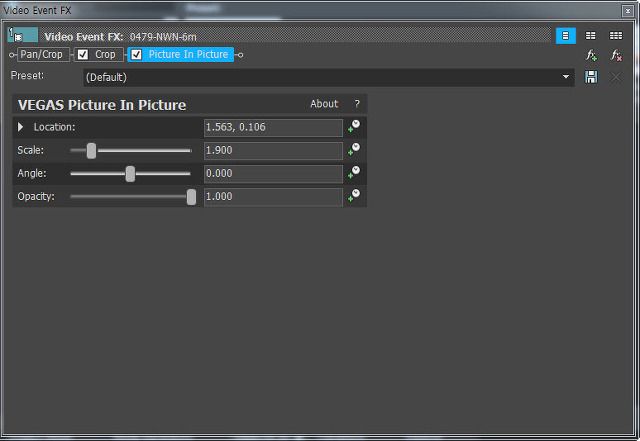Switch to two-column grid view icon
The image size is (640, 441).
click(x=591, y=36)
